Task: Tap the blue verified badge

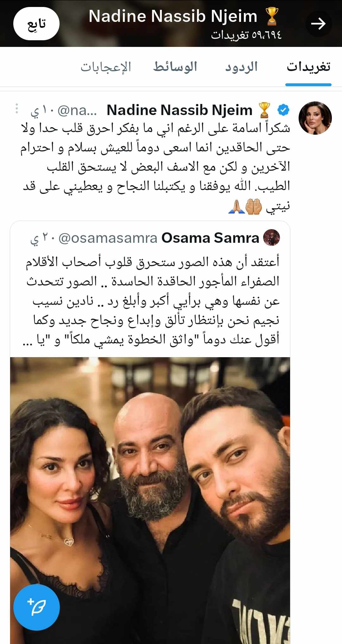Action: (x=283, y=110)
